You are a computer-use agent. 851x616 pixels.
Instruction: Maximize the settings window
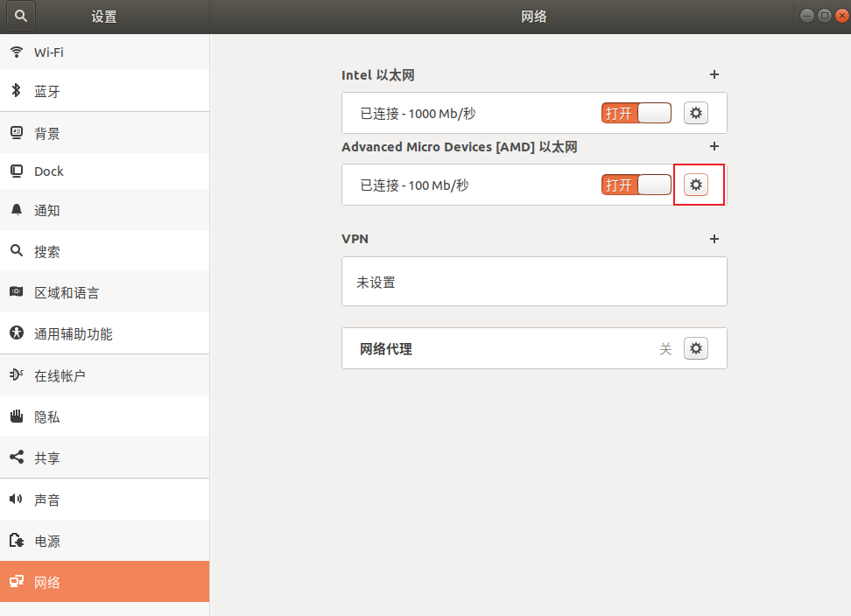coord(825,16)
